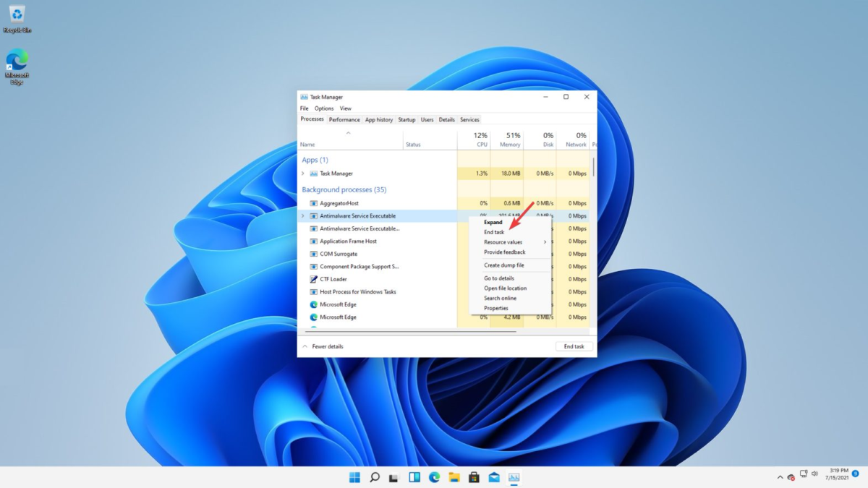Open the Recycle Bin desktop icon
Viewport: 868px width, 488px height.
[x=16, y=14]
